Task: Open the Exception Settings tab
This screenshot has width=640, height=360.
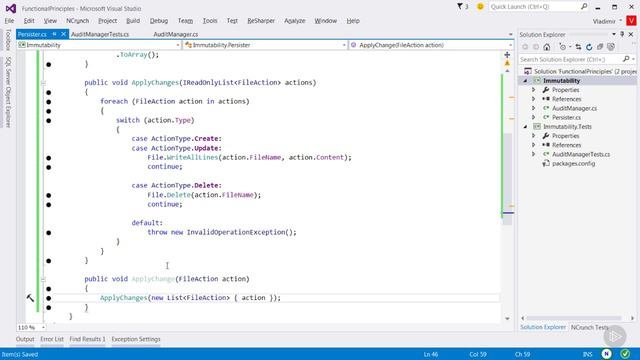Action: (136, 339)
